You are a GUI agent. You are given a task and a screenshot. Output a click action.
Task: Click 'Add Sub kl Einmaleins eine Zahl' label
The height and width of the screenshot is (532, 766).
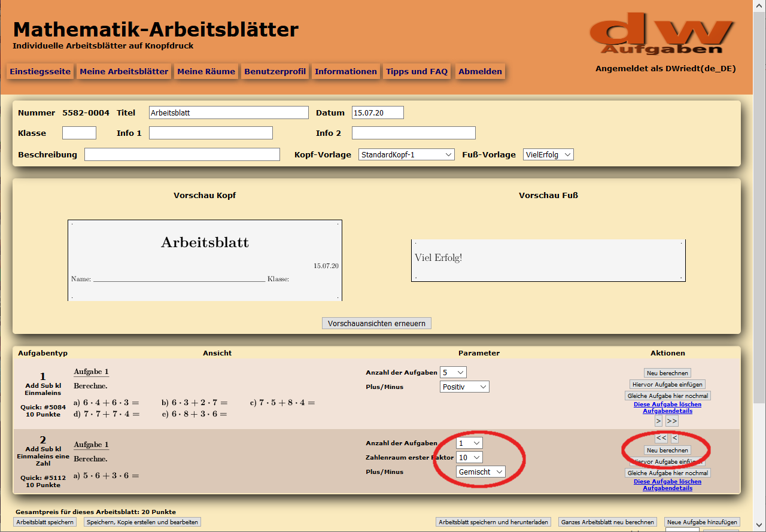click(42, 456)
